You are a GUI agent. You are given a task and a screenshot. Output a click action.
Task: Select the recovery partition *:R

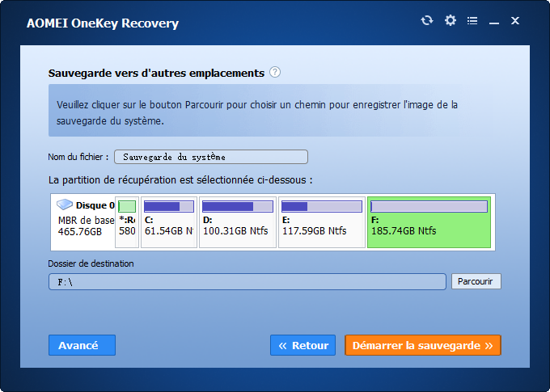click(x=127, y=222)
